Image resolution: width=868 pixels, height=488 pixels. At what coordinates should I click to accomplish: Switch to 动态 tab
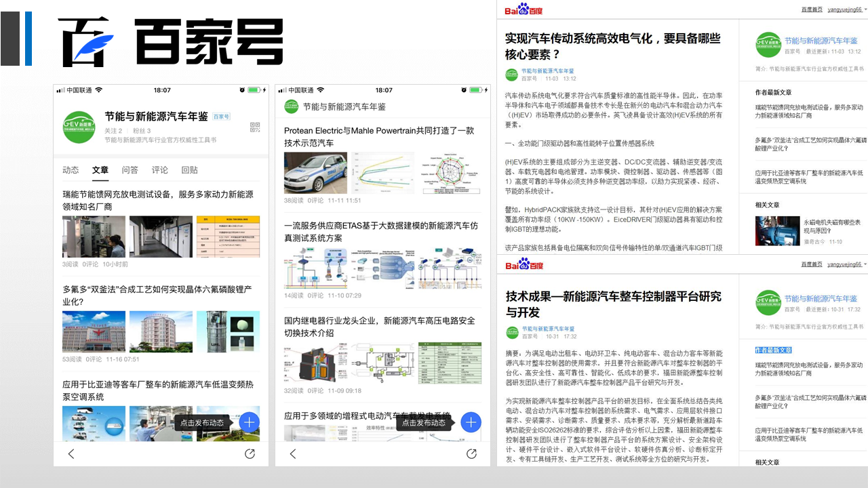(71, 170)
